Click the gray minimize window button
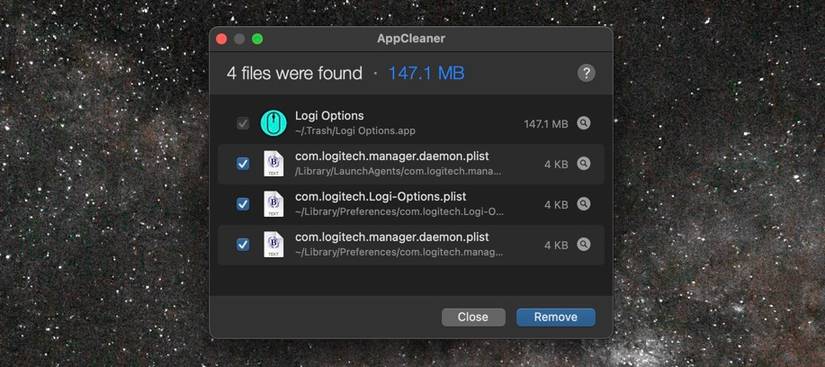The image size is (825, 367). pos(239,39)
